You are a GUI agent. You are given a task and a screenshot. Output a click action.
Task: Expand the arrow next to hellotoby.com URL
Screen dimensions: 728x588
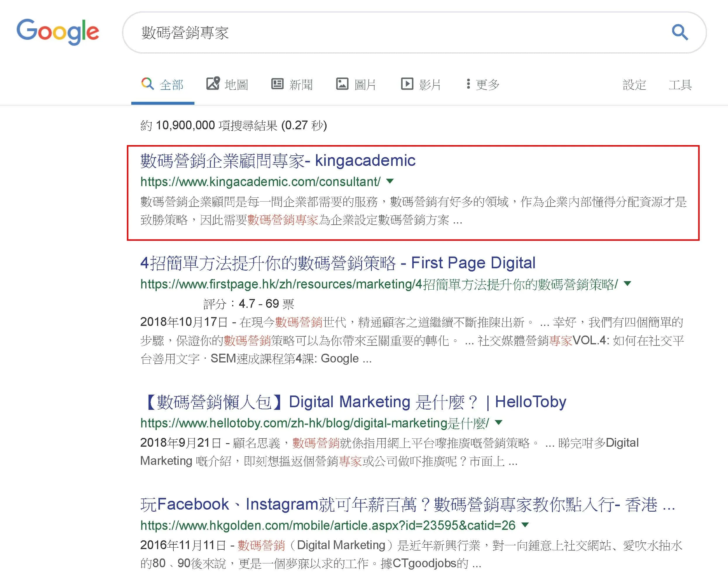(x=498, y=422)
